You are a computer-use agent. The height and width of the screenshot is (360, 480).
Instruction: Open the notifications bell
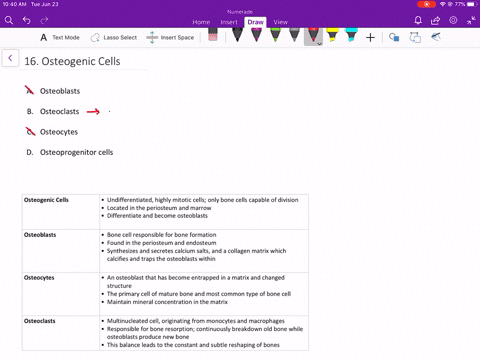418,21
